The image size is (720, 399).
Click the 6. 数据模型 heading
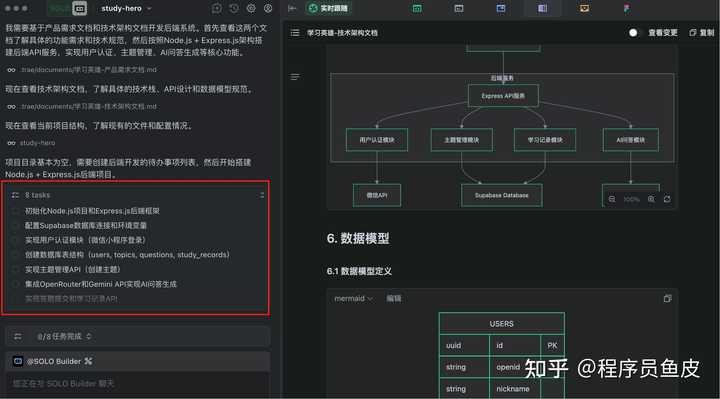pyautogui.click(x=358, y=238)
